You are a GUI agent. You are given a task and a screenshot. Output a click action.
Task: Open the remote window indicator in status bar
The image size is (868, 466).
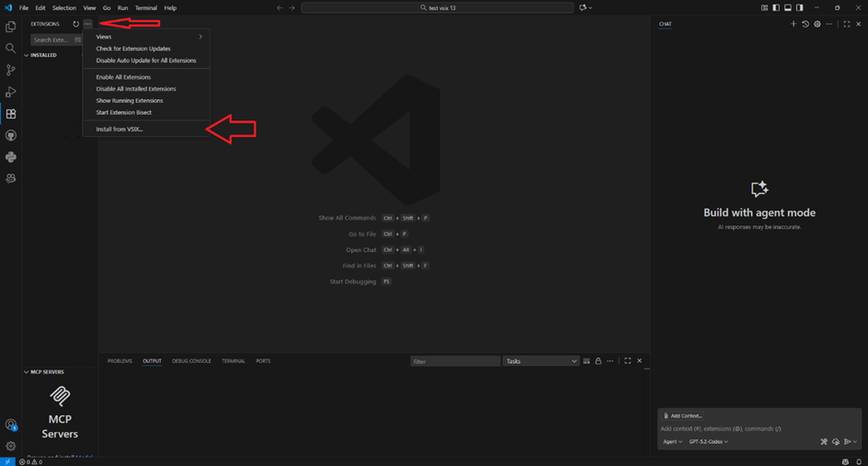[x=7, y=461]
